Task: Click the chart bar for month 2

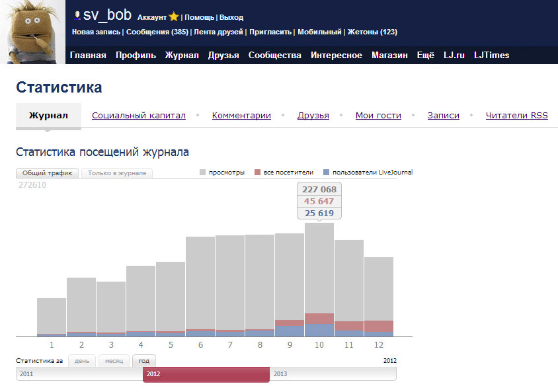Action: [x=81, y=307]
